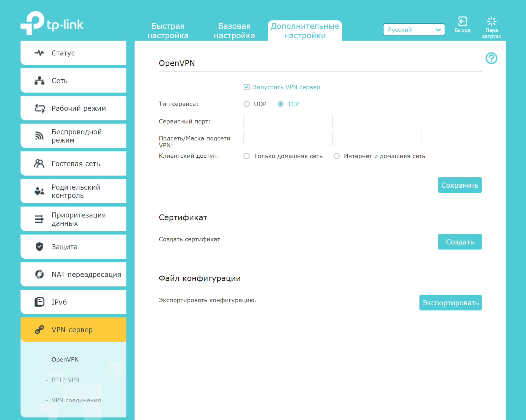
Task: Toggle the Запустить VPN сервер checkbox
Action: (246, 87)
